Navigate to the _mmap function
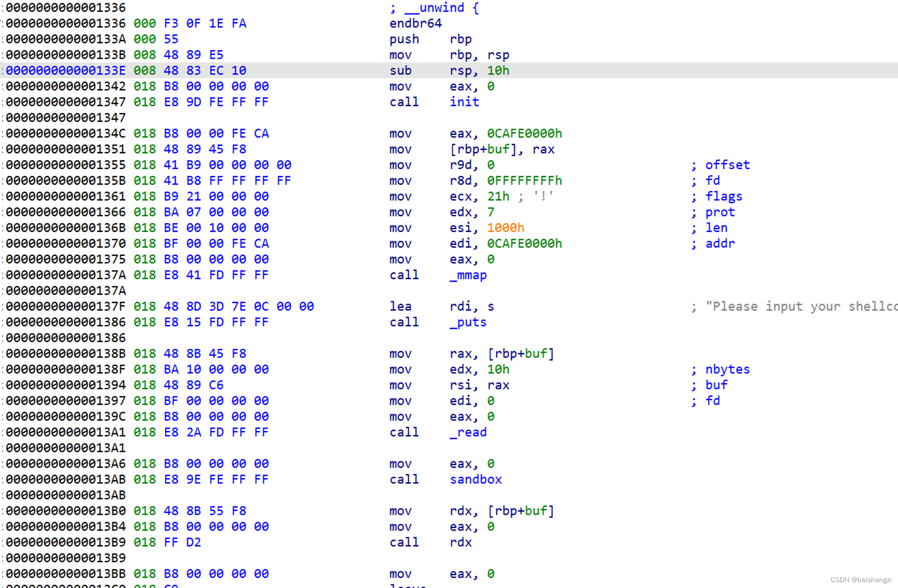Screen dimensions: 898x588 tap(469, 275)
